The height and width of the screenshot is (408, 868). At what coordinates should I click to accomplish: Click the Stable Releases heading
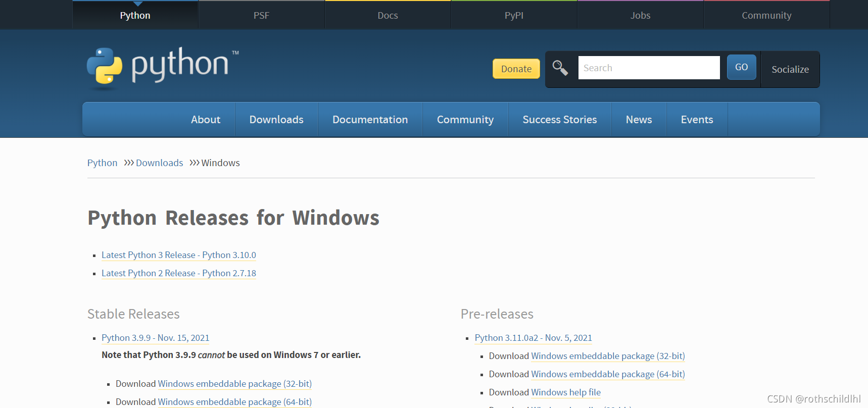pos(133,314)
